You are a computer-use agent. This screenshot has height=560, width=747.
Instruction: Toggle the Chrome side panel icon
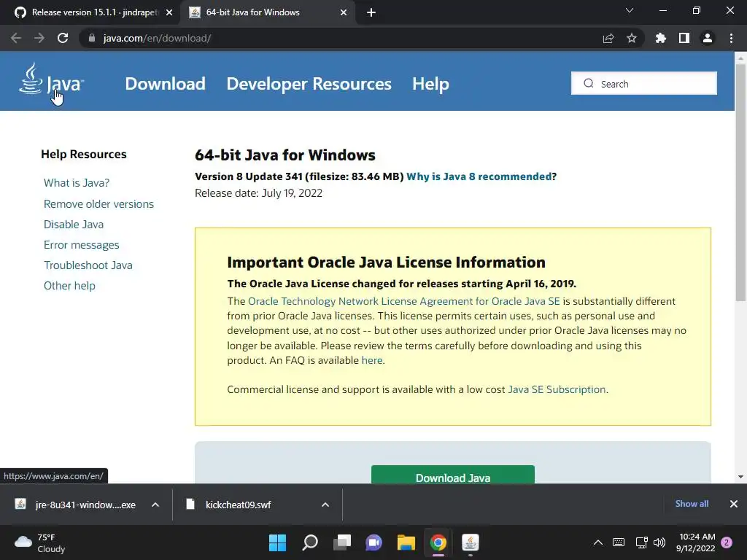point(684,38)
